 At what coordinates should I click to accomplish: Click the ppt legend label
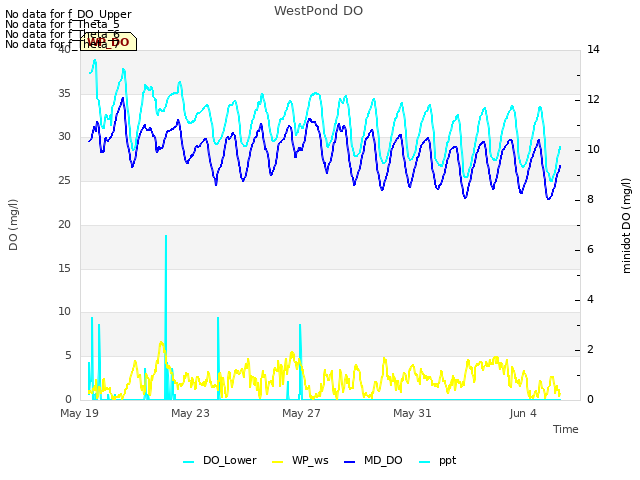[x=447, y=461]
